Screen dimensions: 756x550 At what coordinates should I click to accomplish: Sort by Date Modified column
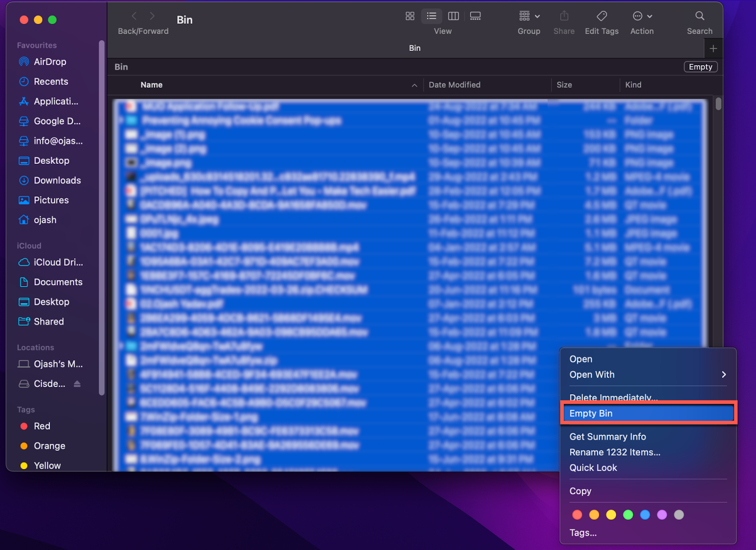click(455, 85)
